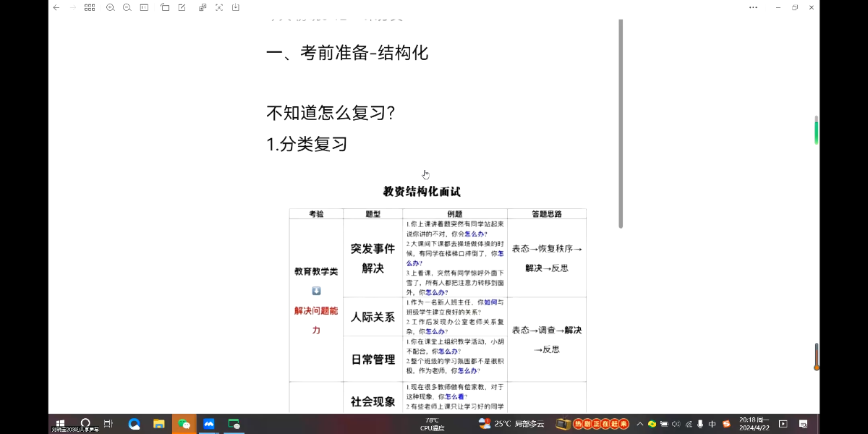The width and height of the screenshot is (868, 434).
Task: Toggle the volume speaker icon in tray
Action: tap(676, 424)
